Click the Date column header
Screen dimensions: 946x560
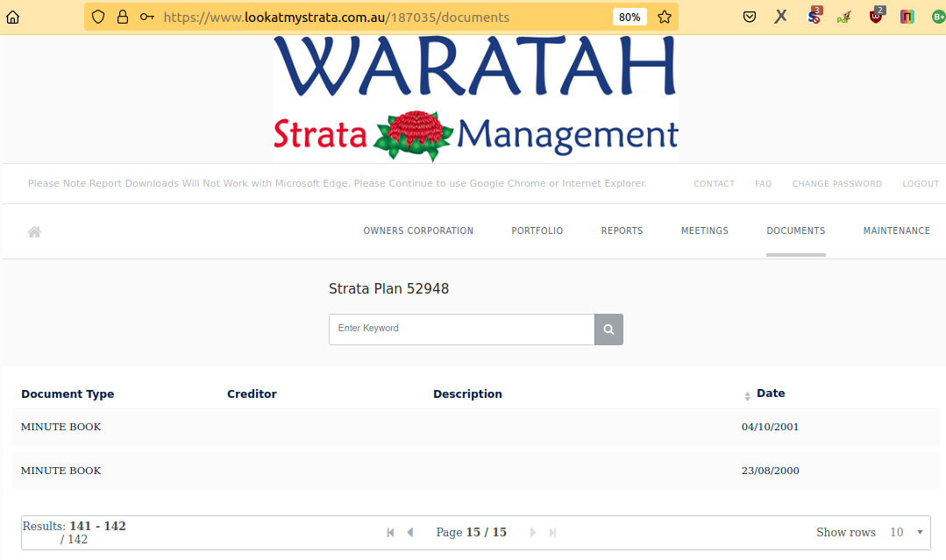tap(771, 393)
